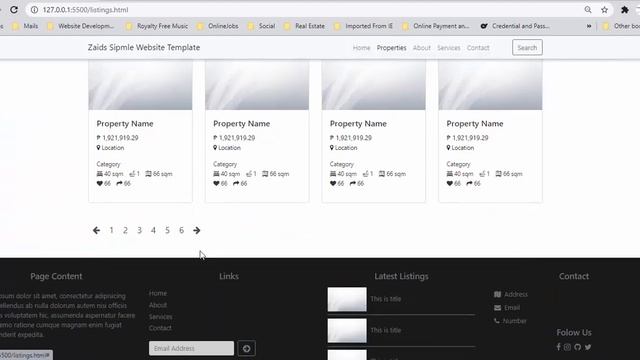Click the footer Email envelope icon
The image size is (640, 360).
(497, 308)
